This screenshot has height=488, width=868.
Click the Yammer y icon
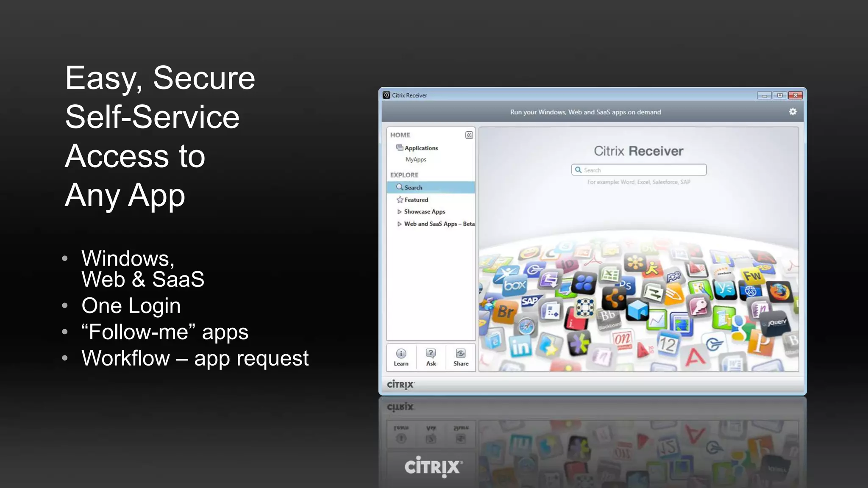click(725, 289)
